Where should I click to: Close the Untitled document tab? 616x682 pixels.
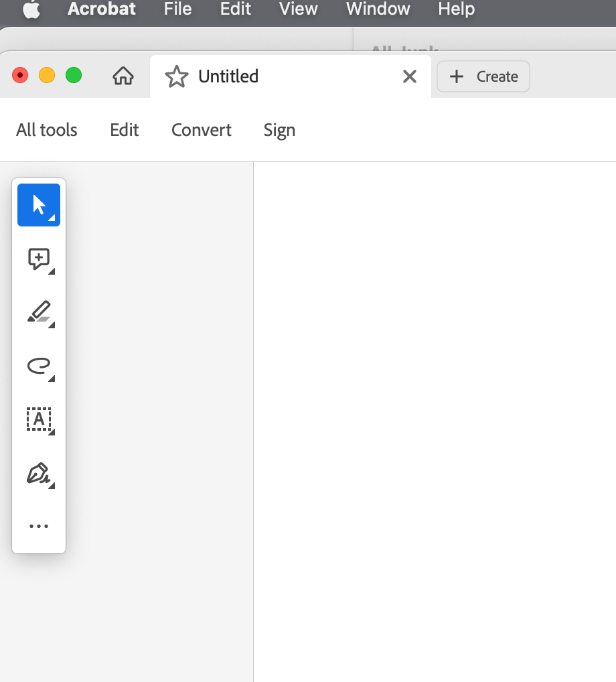[409, 76]
